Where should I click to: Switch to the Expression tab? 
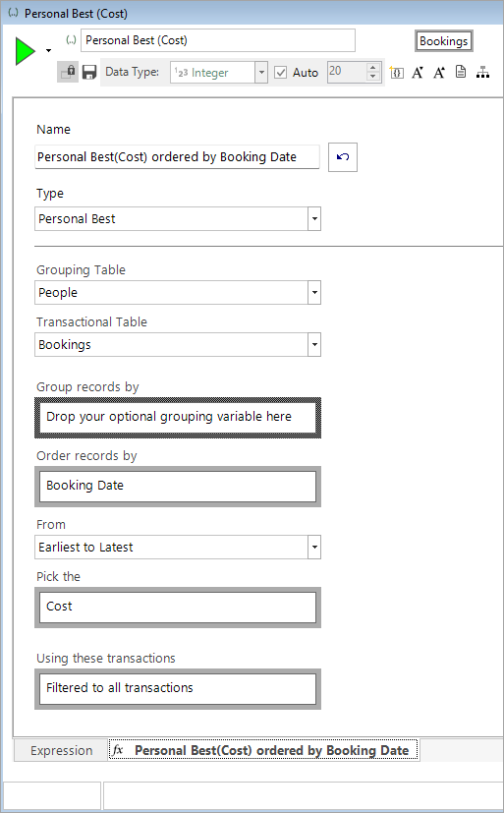tap(61, 750)
